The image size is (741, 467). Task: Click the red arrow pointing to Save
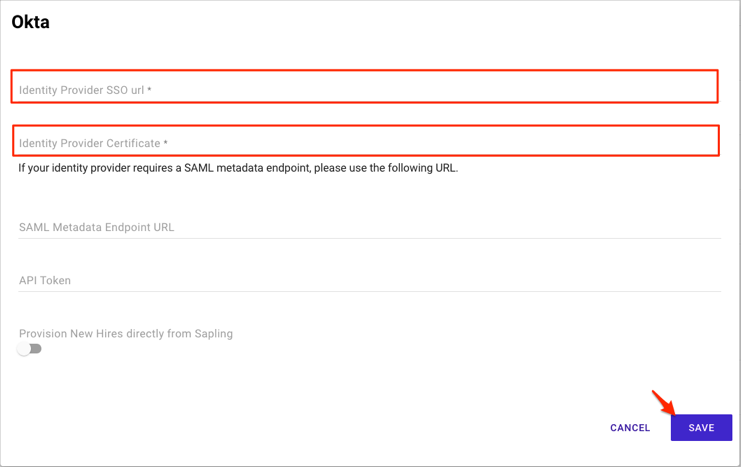663,402
